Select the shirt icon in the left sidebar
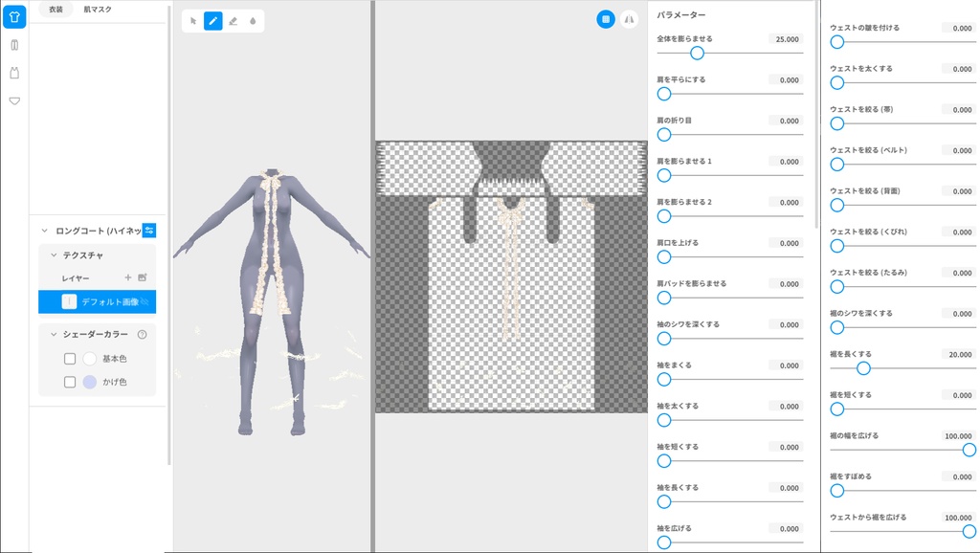 pos(14,17)
